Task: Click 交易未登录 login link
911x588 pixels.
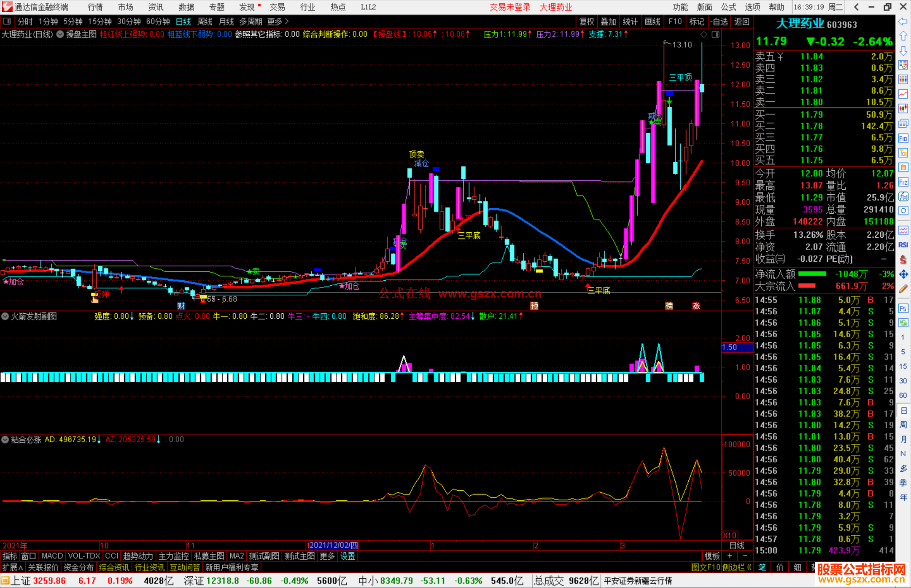Action: point(510,7)
